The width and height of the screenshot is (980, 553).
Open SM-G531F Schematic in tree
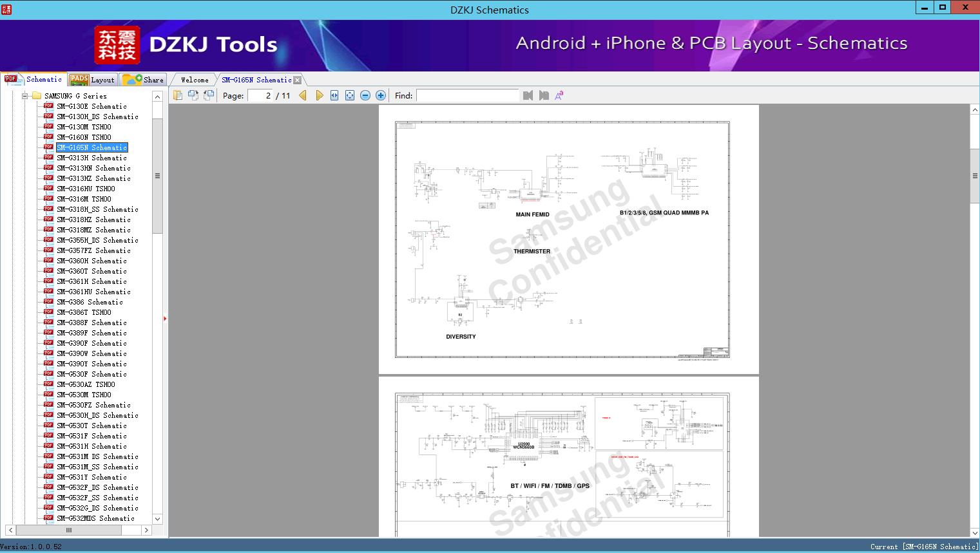tap(91, 436)
